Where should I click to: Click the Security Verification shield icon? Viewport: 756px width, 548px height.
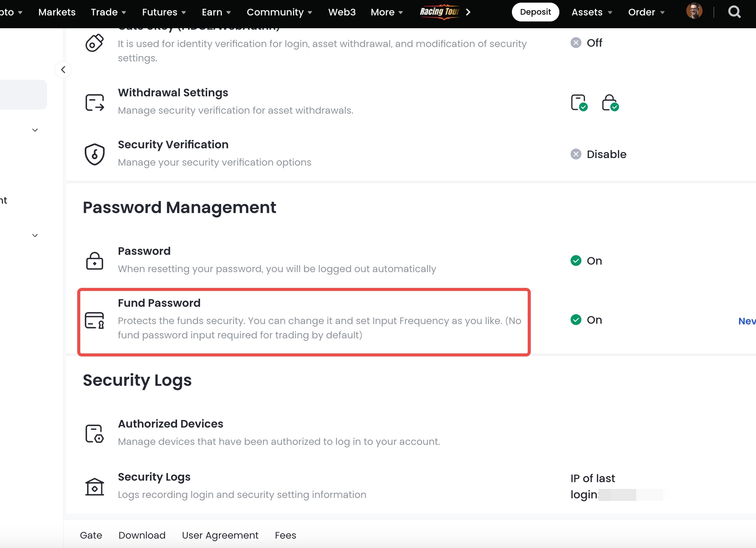(x=95, y=154)
